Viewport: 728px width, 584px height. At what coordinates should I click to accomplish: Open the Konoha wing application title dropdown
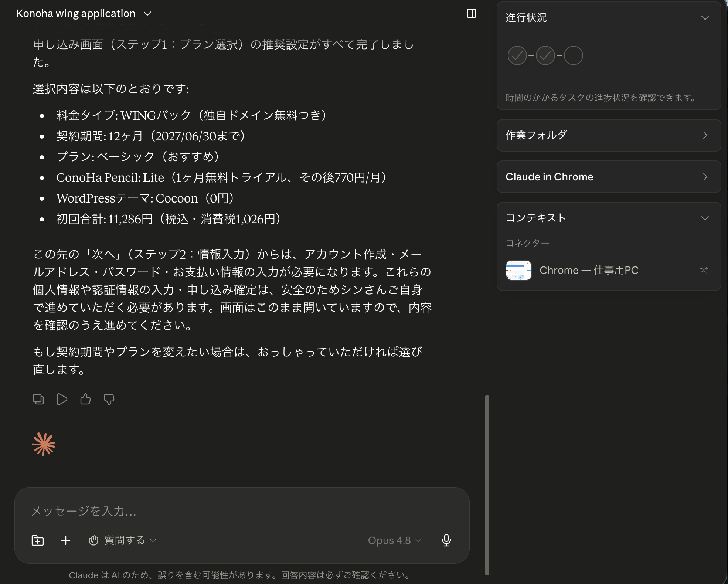(84, 14)
